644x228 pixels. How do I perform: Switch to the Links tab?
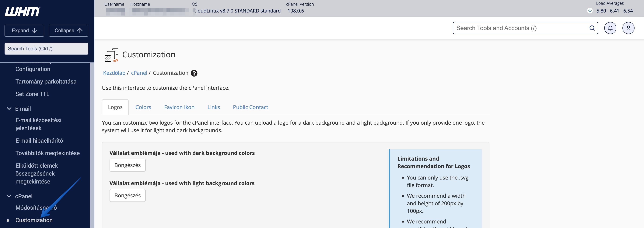214,107
